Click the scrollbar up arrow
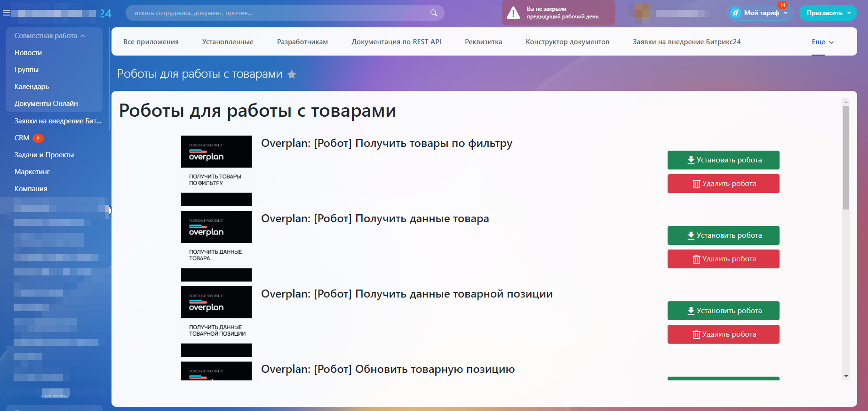The image size is (868, 411). (x=846, y=102)
